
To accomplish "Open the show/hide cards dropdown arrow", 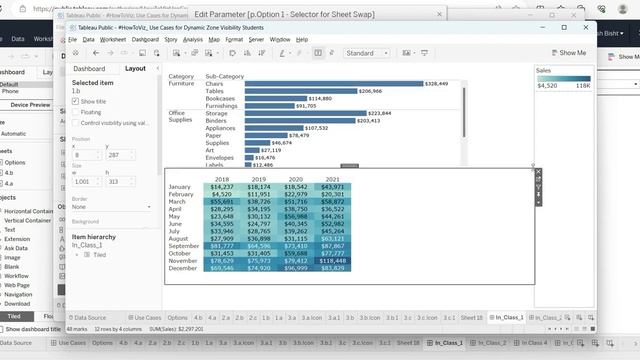I will 414,53.
